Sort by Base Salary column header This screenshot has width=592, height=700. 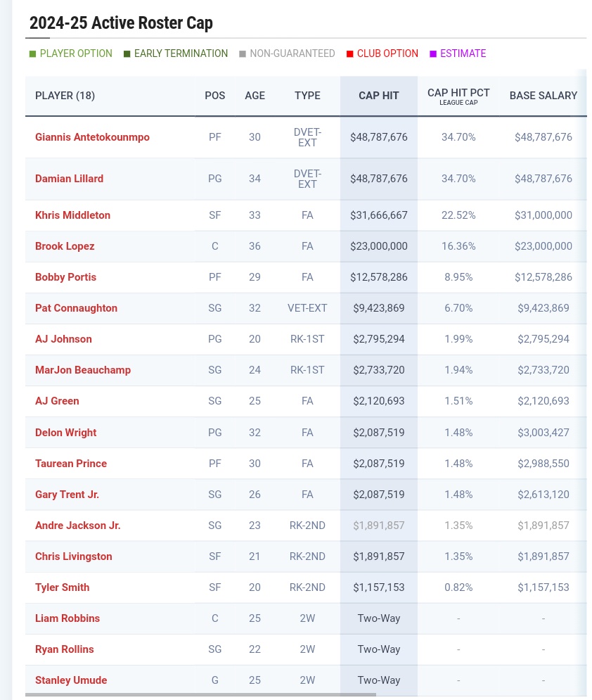(543, 96)
